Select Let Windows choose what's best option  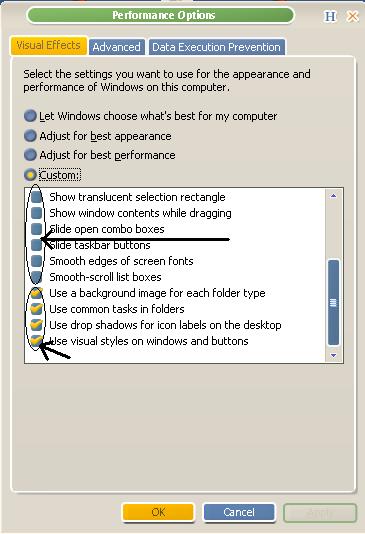pyautogui.click(x=30, y=116)
